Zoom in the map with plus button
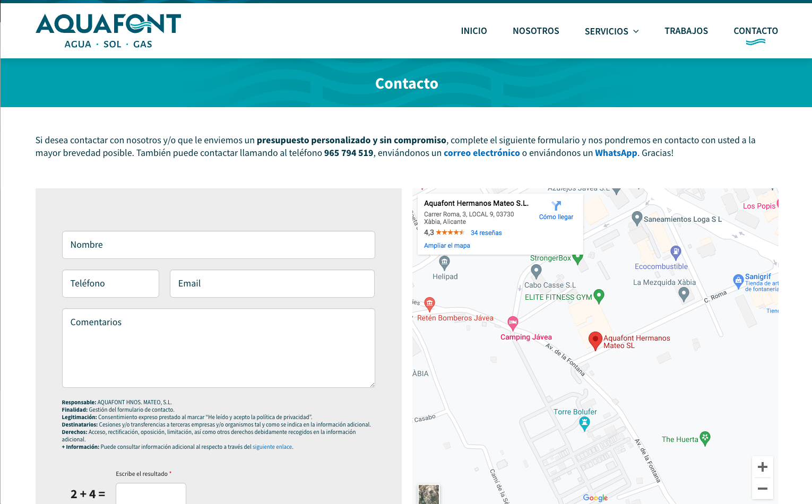 [x=763, y=467]
